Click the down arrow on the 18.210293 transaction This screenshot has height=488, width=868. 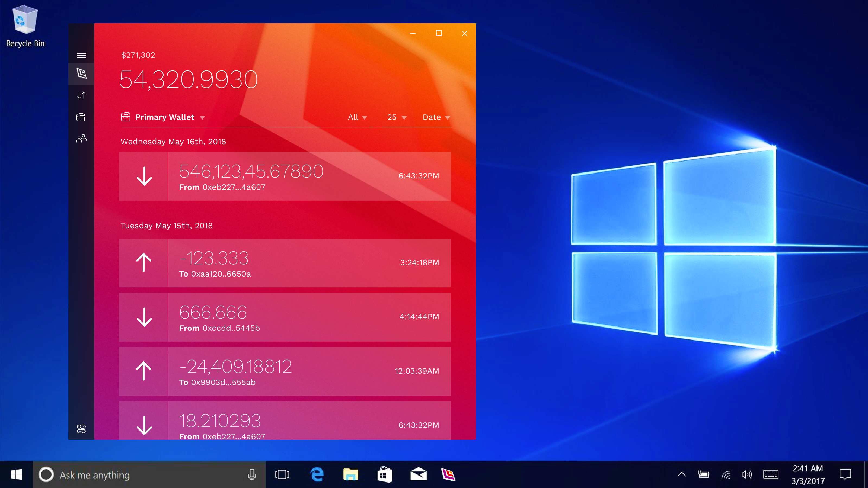tap(144, 425)
